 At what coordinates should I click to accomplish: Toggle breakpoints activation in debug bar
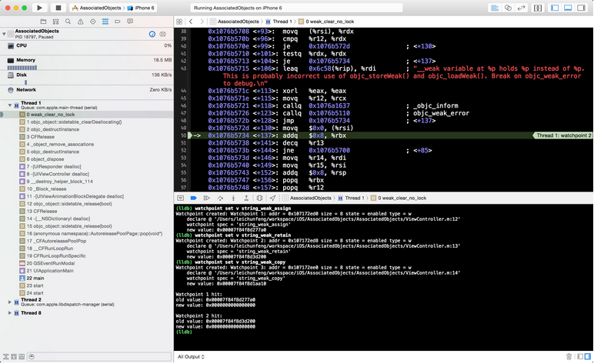(193, 198)
